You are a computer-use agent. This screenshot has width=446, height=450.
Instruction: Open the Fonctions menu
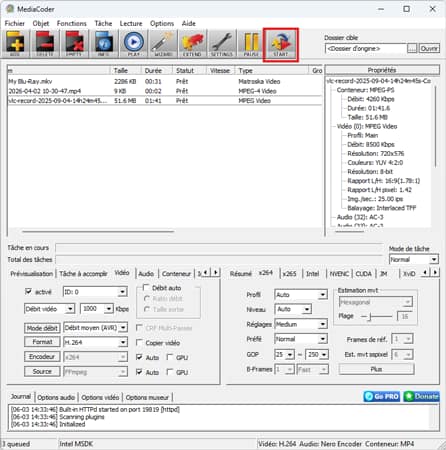72,23
